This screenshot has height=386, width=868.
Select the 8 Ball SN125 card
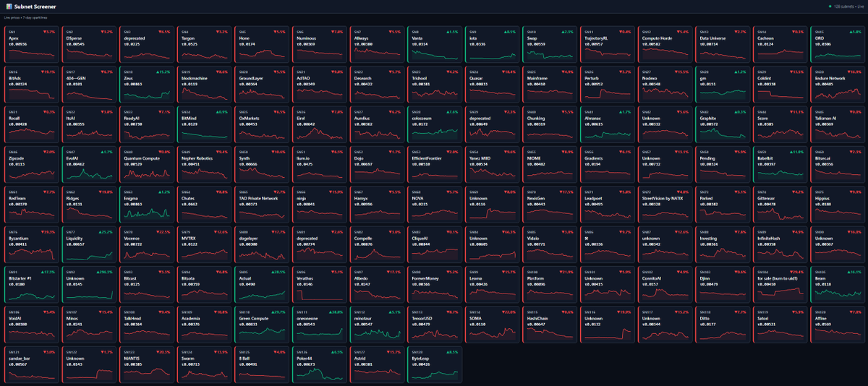(262, 364)
